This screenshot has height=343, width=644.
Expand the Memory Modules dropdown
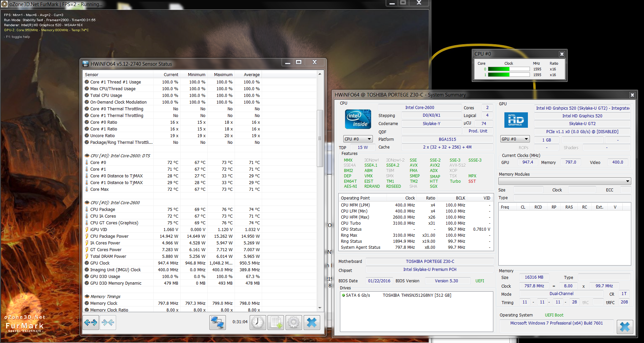[565, 181]
